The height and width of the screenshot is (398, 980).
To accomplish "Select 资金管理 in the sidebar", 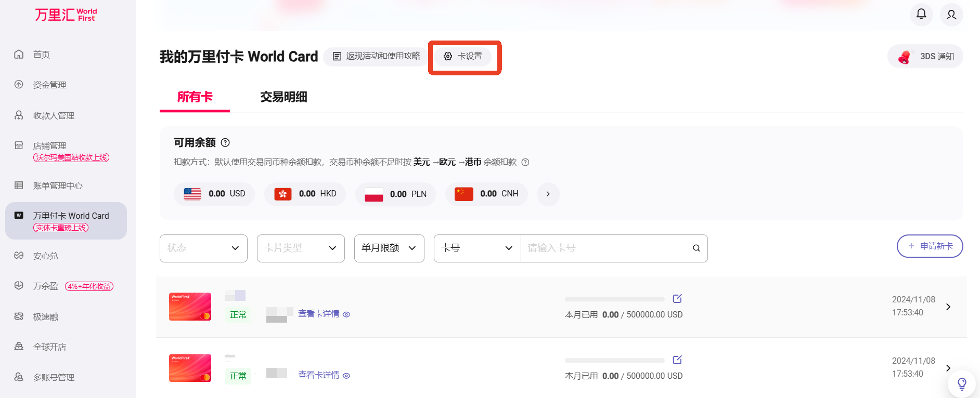I will 49,85.
